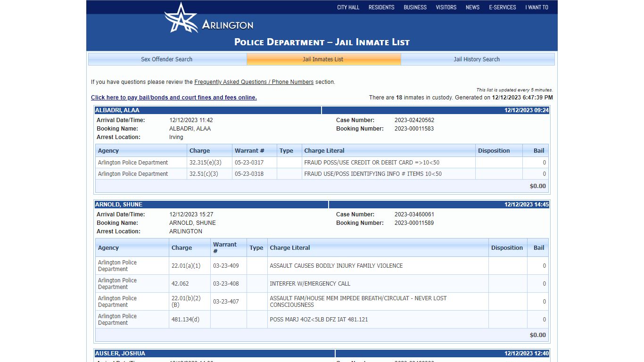Select charge code 32.315(e)(3)
This screenshot has width=644, height=362.
206,163
